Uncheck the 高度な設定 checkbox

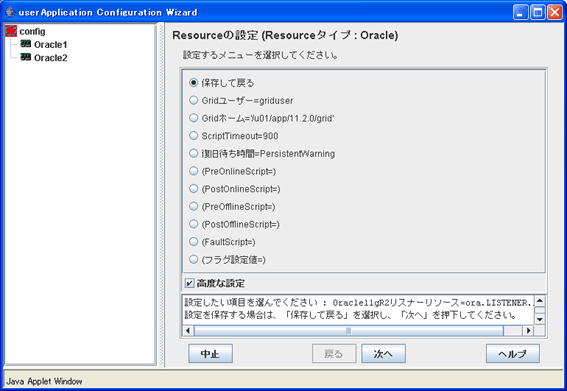[x=189, y=283]
